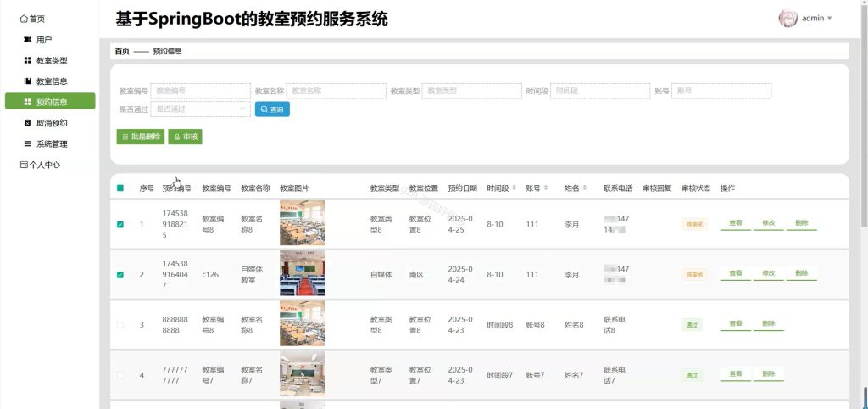This screenshot has width=868, height=409.
Task: Click the 通过 status tag in row 4
Action: pos(692,375)
